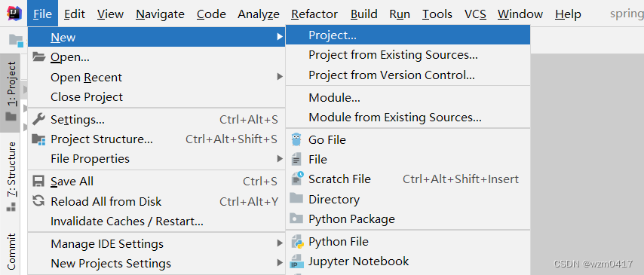
Task: Expand the Manage IDE Settings submenu arrow
Action: (280, 243)
